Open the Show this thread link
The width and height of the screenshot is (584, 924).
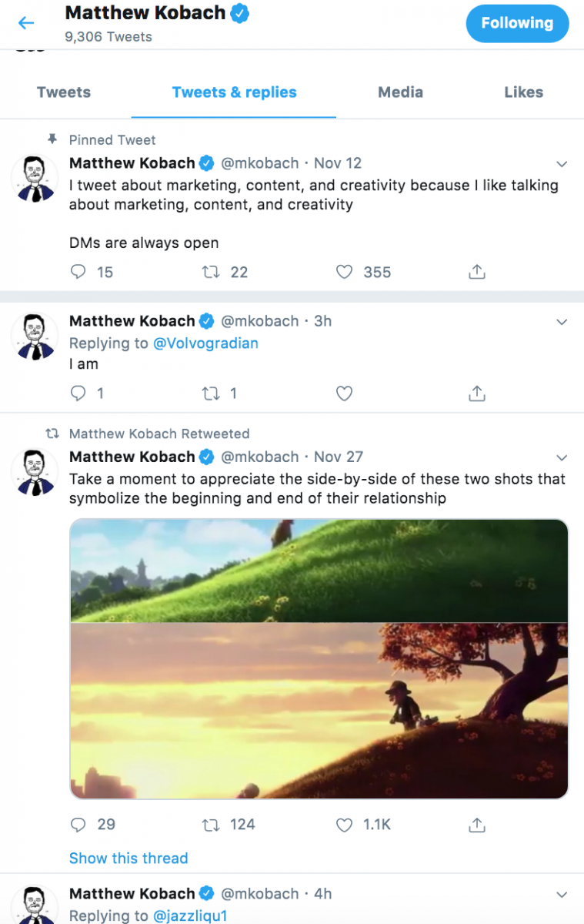click(128, 858)
